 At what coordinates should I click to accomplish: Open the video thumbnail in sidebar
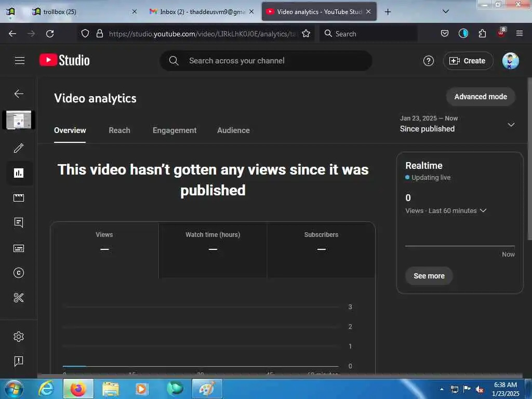point(19,120)
